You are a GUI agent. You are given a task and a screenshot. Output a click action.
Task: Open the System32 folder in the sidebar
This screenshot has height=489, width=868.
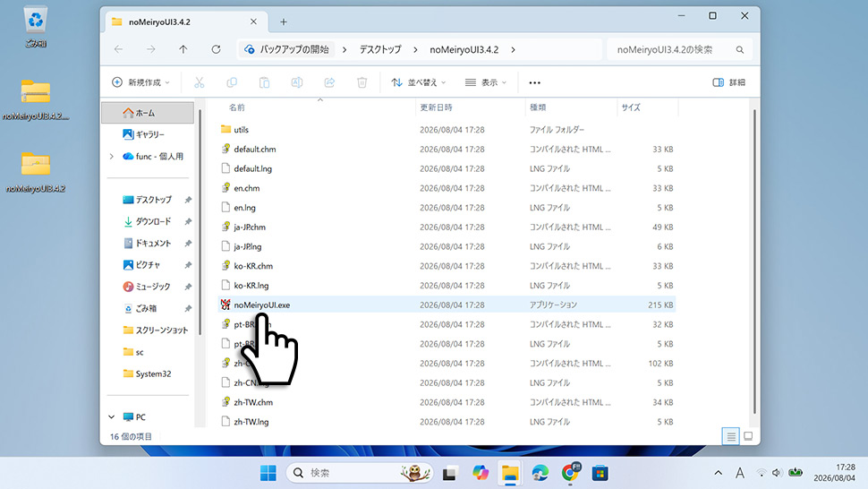148,373
